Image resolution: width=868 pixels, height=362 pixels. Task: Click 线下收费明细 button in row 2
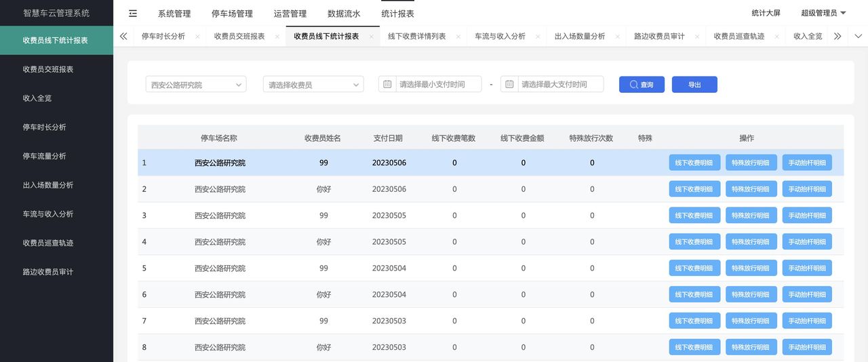coord(694,189)
